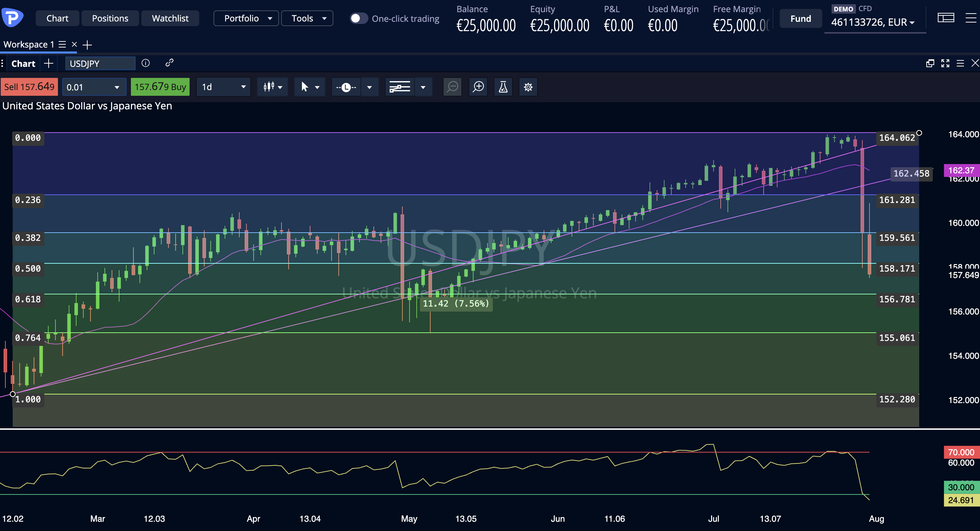Show USDJPY instrument info

point(145,63)
